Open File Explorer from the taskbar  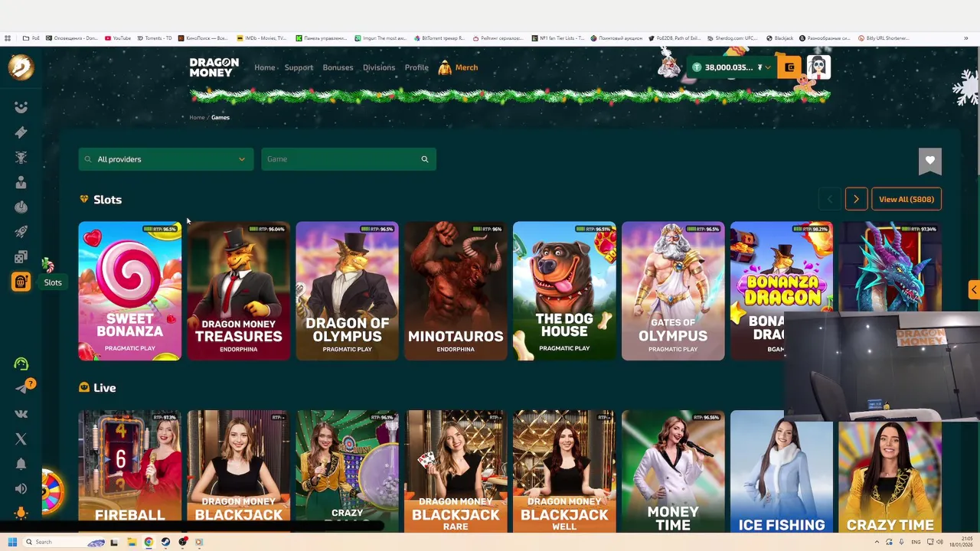pyautogui.click(x=132, y=542)
